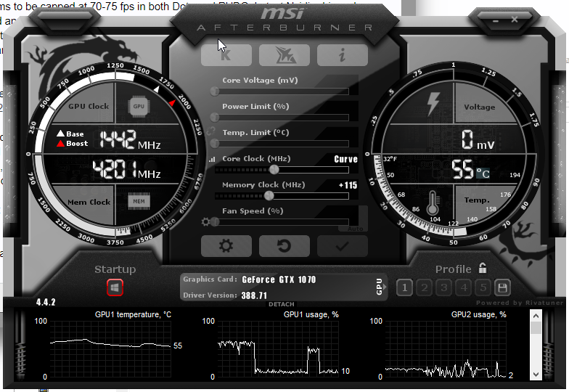Click the GPU1 usage graph
The image size is (569, 392).
pyautogui.click(x=278, y=348)
